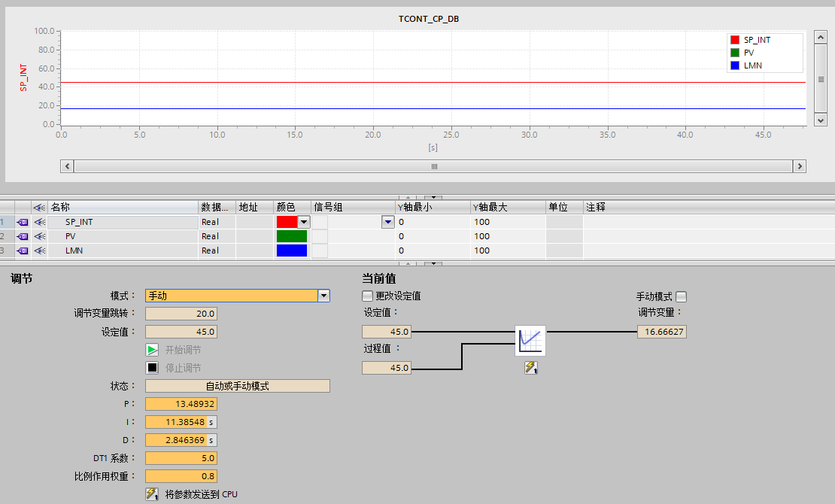Click the send parameters to CPU icon
Image resolution: width=835 pixels, height=504 pixels.
(x=152, y=494)
